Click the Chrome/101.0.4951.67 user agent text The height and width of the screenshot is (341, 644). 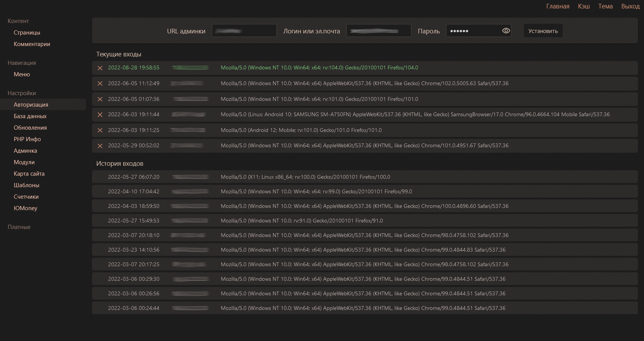[365, 145]
